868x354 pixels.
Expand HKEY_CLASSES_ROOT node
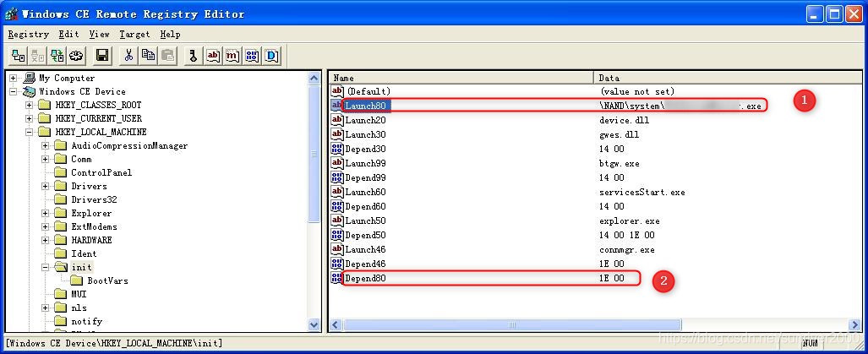pos(30,105)
